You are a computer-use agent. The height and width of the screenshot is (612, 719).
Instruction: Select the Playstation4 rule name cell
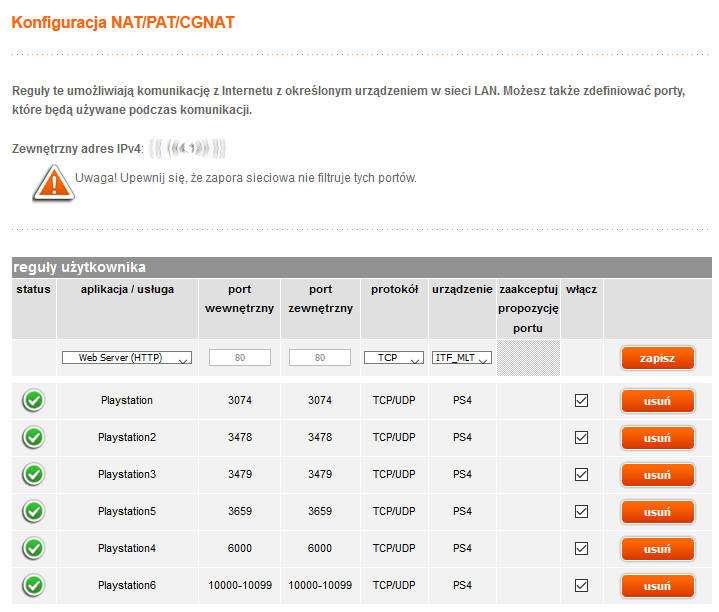(x=127, y=548)
